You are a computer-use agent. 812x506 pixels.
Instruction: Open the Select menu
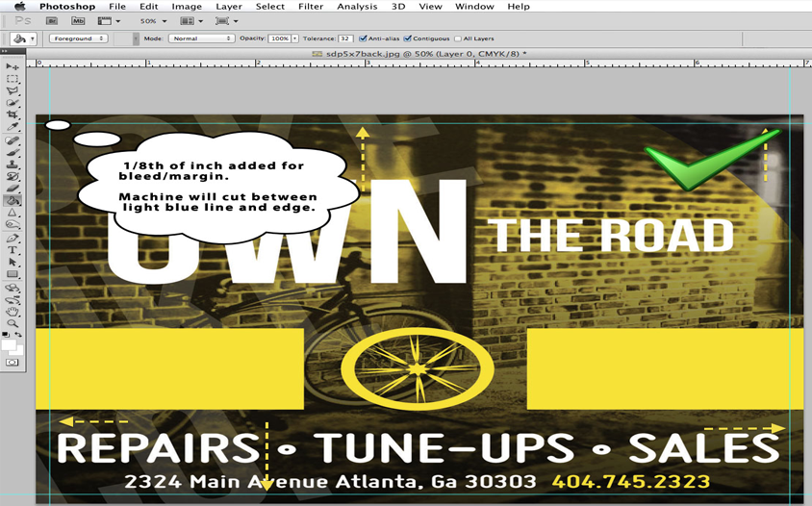269,6
